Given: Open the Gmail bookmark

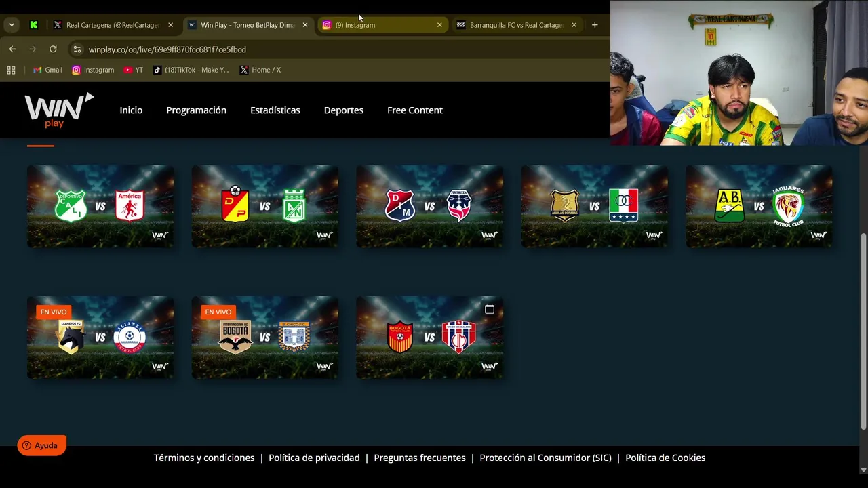Looking at the screenshot, I should [x=47, y=70].
